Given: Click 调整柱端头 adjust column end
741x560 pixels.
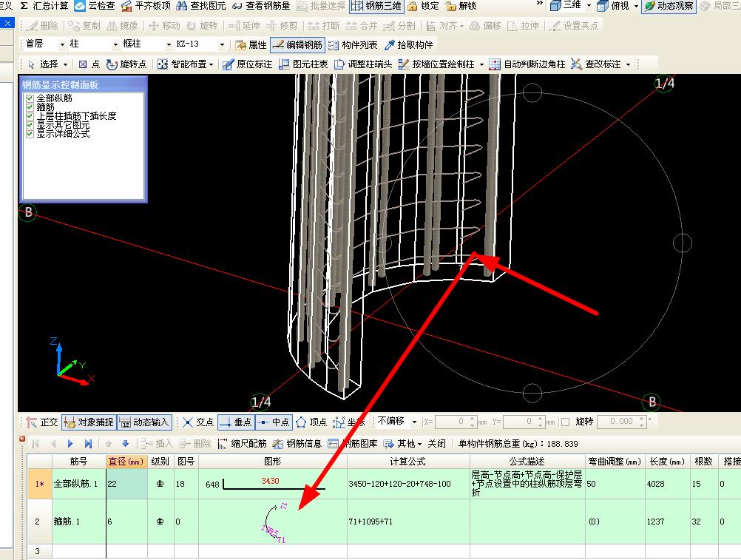Looking at the screenshot, I should [x=363, y=64].
